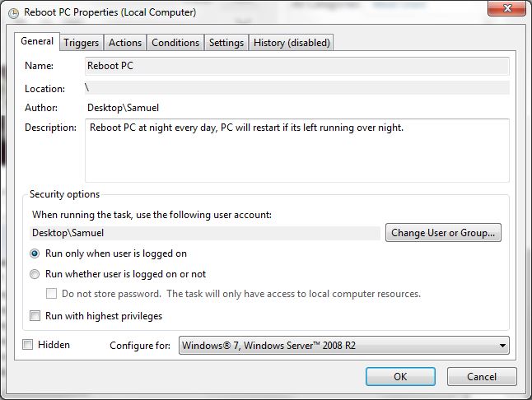The width and height of the screenshot is (532, 400).
Task: Click the Location field showing backslash
Action: [296, 88]
